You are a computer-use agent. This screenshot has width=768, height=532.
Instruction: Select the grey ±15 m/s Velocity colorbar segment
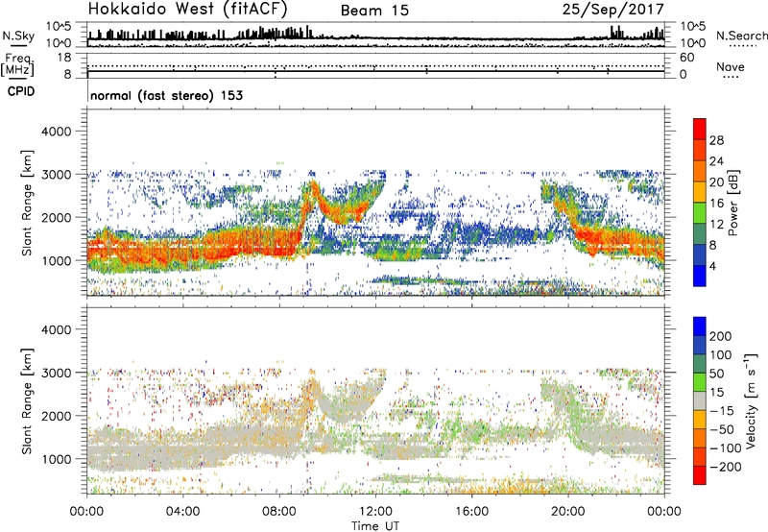click(700, 400)
